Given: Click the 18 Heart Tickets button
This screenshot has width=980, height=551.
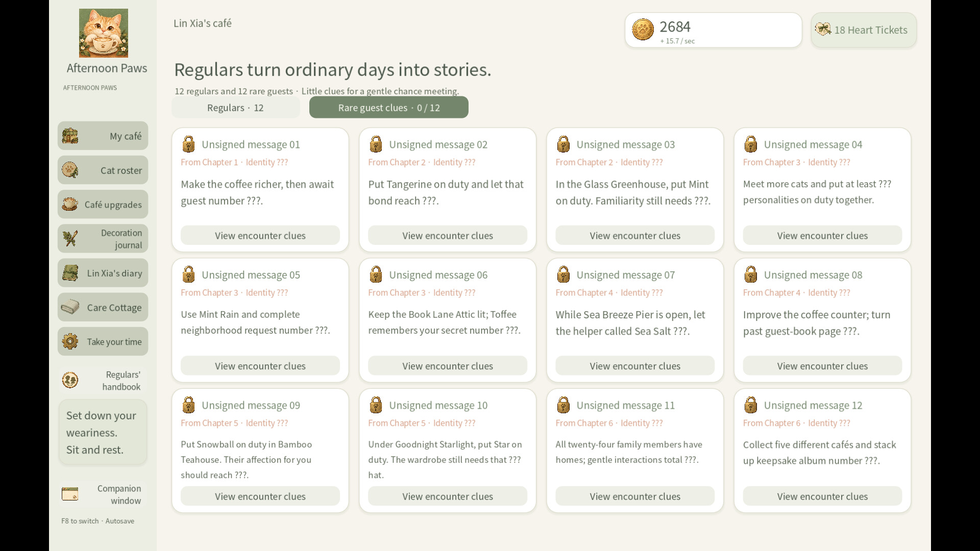Looking at the screenshot, I should (x=864, y=30).
